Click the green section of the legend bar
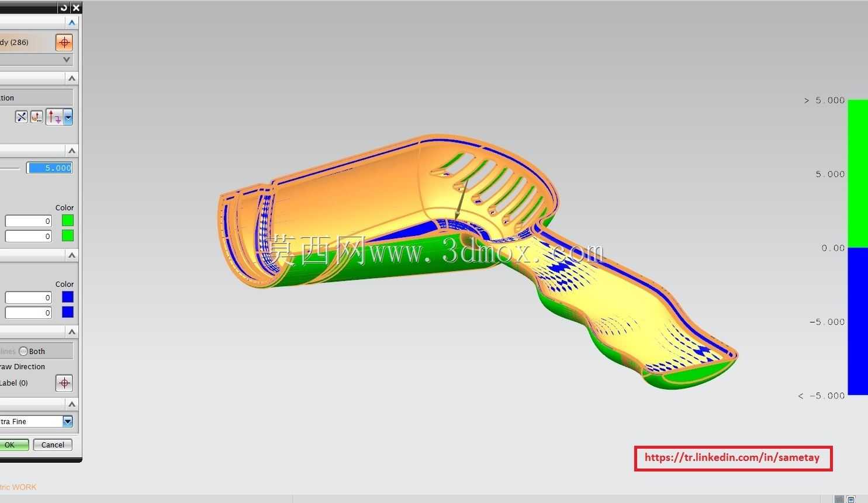The width and height of the screenshot is (868, 503). [x=858, y=174]
